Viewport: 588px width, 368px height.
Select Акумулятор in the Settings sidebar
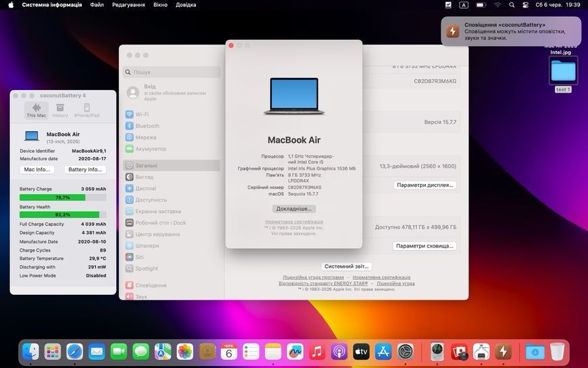click(172, 149)
